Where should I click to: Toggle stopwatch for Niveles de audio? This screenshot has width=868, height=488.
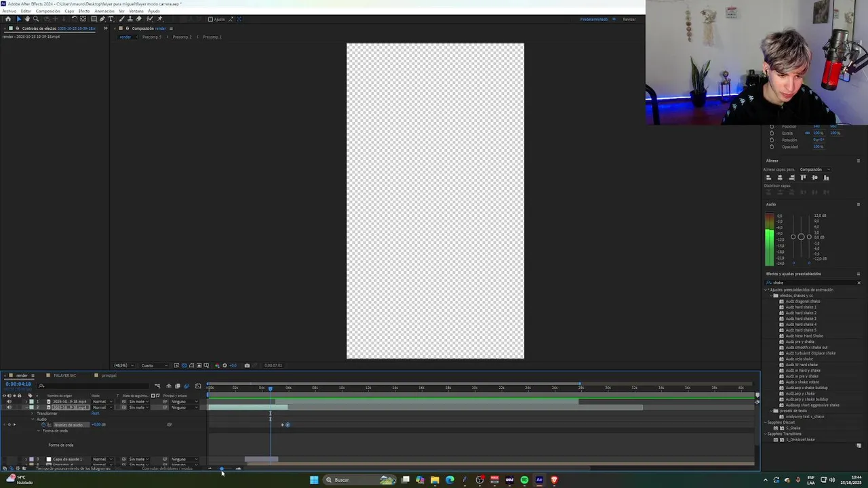point(43,425)
